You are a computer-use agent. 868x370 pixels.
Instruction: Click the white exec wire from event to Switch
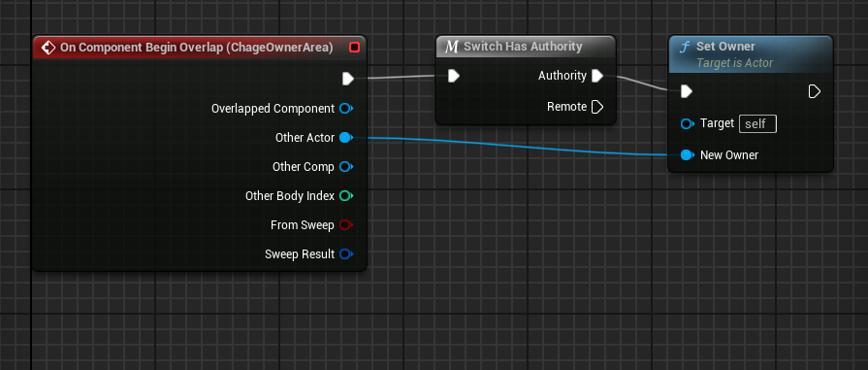[401, 77]
